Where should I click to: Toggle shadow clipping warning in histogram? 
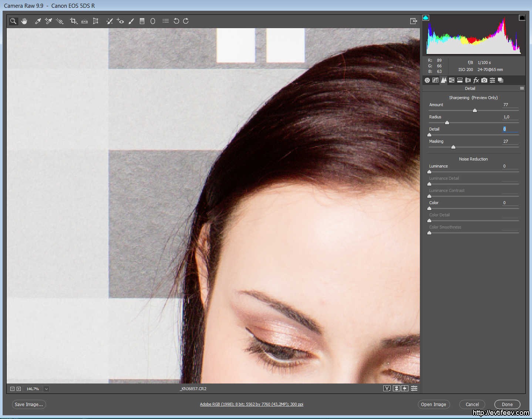pyautogui.click(x=426, y=18)
